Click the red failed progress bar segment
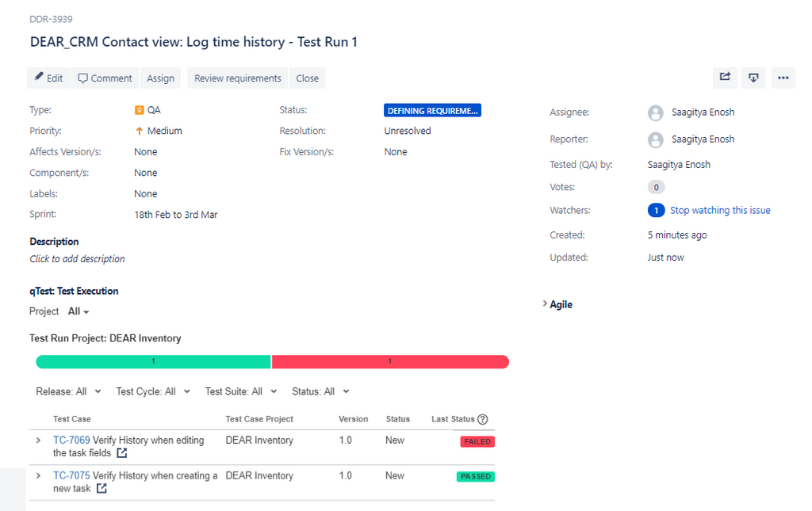Image resolution: width=812 pixels, height=511 pixels. point(390,361)
